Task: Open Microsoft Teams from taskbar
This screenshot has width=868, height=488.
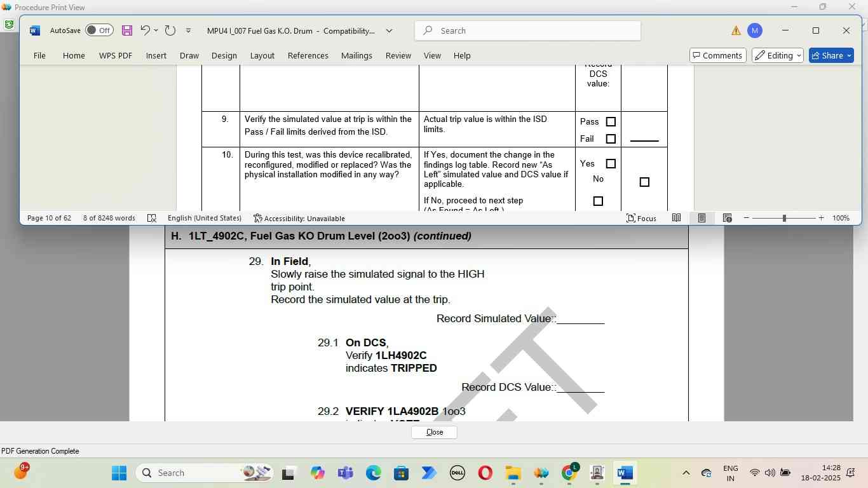Action: [x=345, y=473]
